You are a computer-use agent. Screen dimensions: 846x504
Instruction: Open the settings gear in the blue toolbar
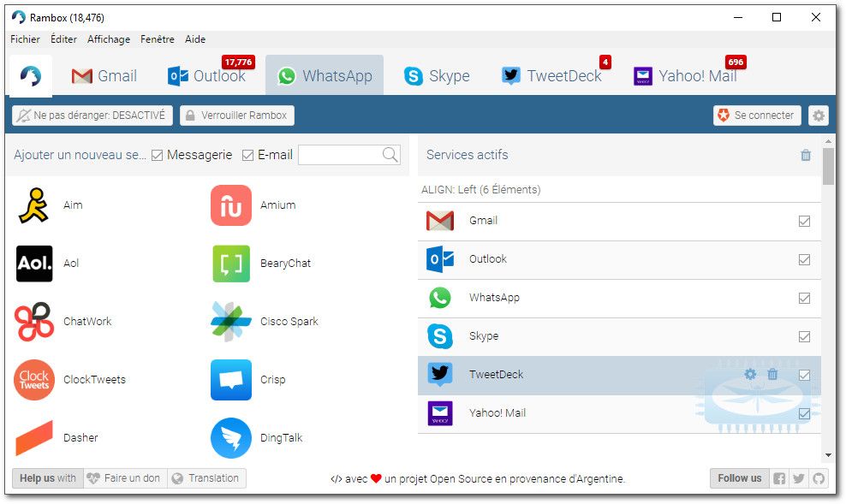[x=819, y=116]
